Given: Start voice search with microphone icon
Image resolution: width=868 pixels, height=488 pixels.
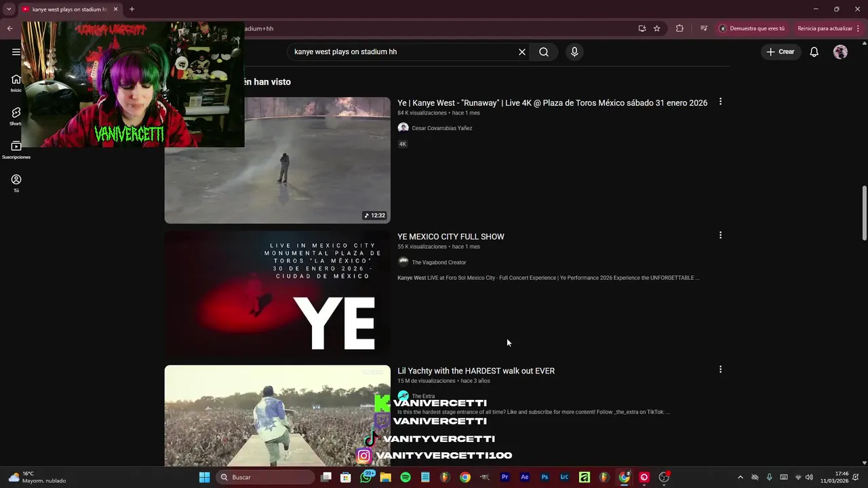Looking at the screenshot, I should pyautogui.click(x=574, y=52).
